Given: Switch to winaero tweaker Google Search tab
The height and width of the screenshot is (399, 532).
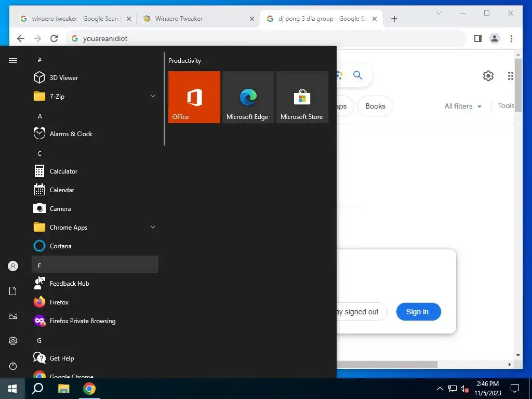Looking at the screenshot, I should click(x=76, y=19).
